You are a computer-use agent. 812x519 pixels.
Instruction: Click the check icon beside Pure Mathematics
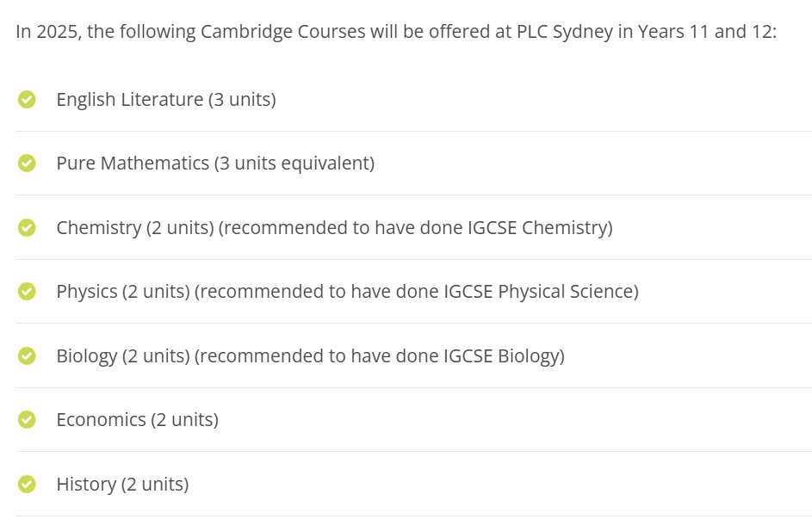[x=27, y=163]
